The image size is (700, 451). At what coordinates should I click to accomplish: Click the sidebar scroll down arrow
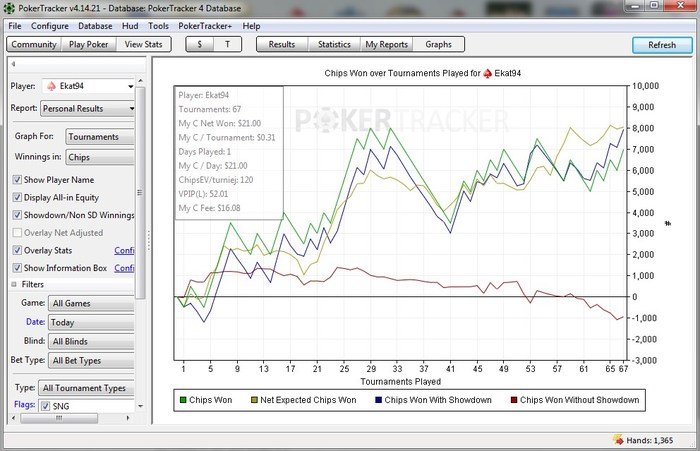point(140,406)
